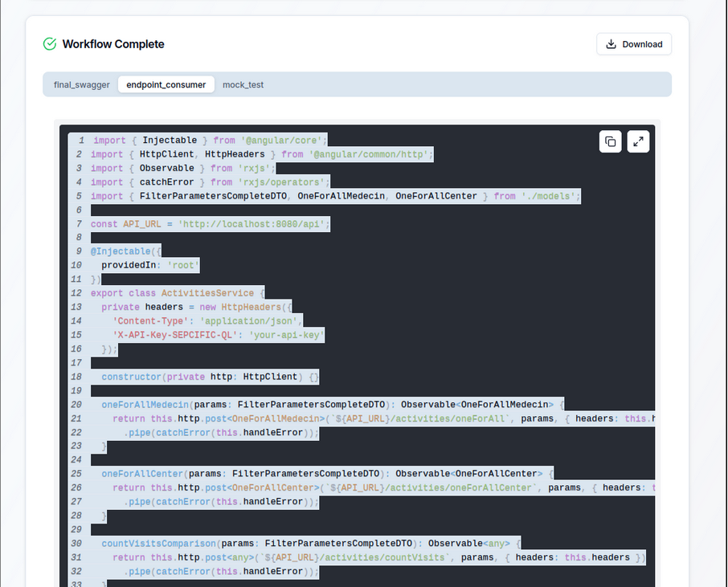The image size is (728, 587).
Task: Click 'FilterParametersCompleteDTO' on line 5
Action: (x=213, y=196)
